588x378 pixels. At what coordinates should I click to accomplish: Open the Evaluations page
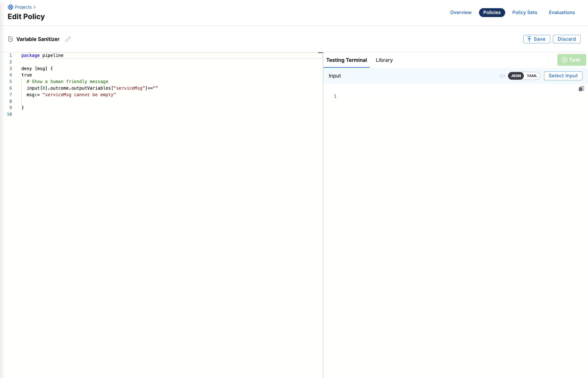561,13
